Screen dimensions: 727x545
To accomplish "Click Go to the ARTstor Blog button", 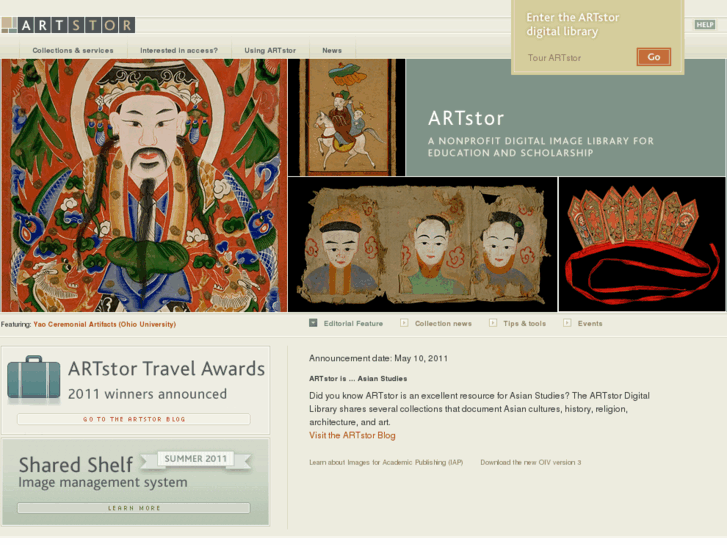I will (x=134, y=419).
